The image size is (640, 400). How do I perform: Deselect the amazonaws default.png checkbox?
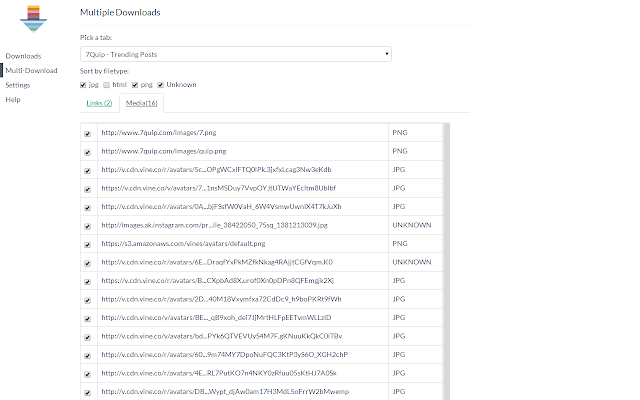tap(87, 245)
